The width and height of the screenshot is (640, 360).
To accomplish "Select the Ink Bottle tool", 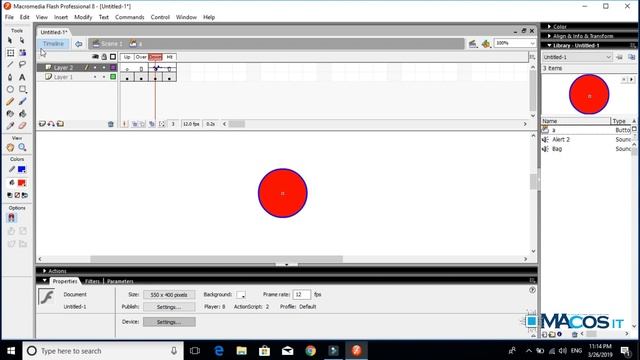I will click(10, 113).
